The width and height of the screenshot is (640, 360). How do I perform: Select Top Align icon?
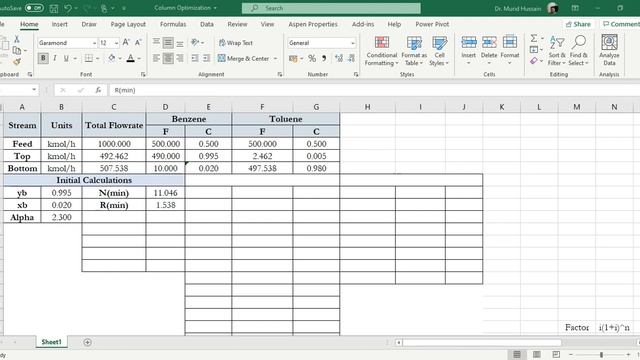156,42
